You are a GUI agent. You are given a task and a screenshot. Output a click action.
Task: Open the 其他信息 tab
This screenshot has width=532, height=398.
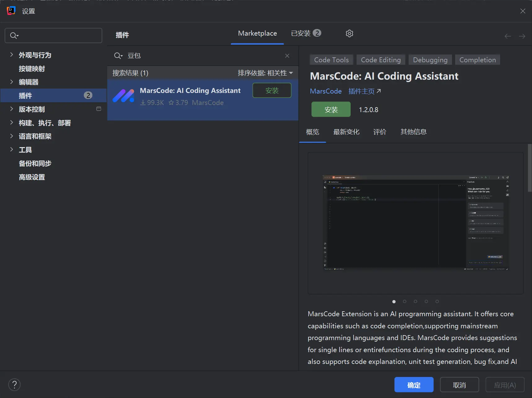click(414, 132)
